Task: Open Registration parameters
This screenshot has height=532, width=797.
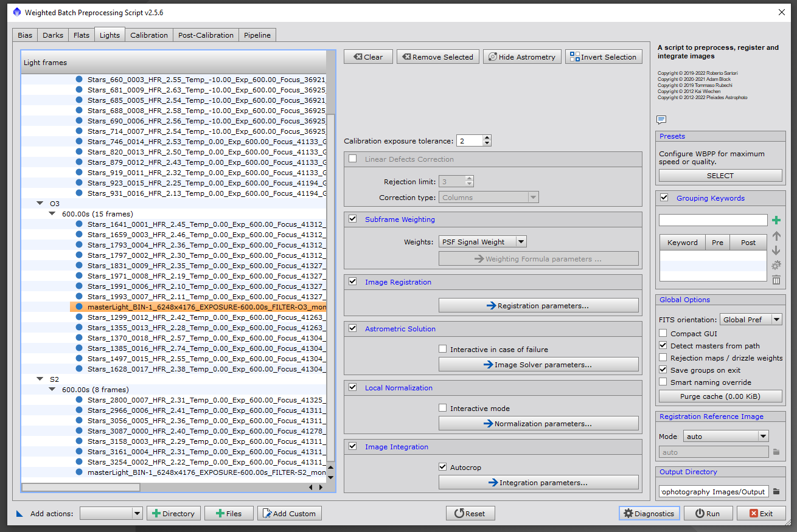Action: [538, 306]
